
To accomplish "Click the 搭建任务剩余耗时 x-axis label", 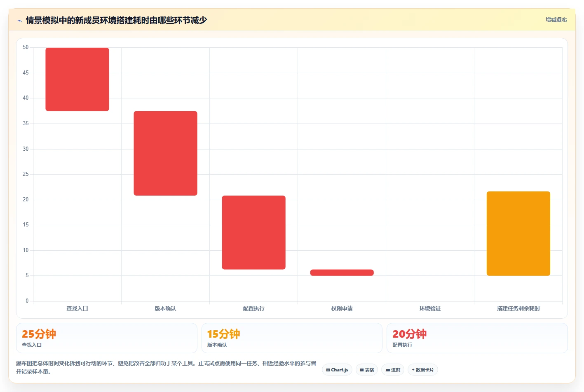I will pyautogui.click(x=518, y=308).
